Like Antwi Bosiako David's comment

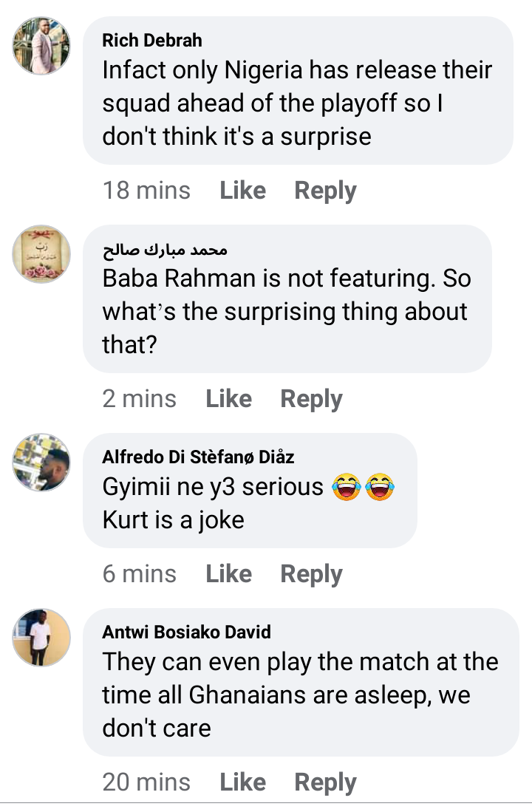(242, 782)
